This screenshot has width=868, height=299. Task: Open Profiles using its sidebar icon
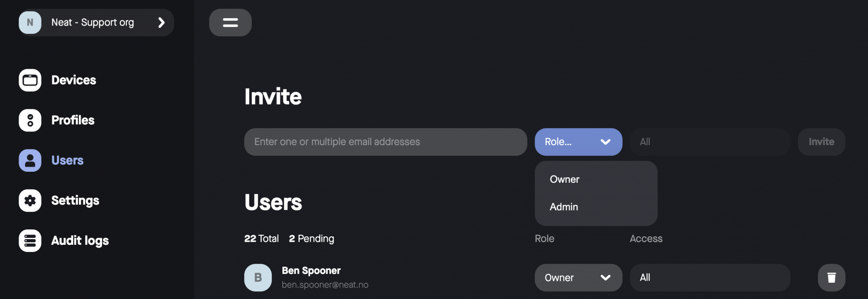pyautogui.click(x=30, y=120)
